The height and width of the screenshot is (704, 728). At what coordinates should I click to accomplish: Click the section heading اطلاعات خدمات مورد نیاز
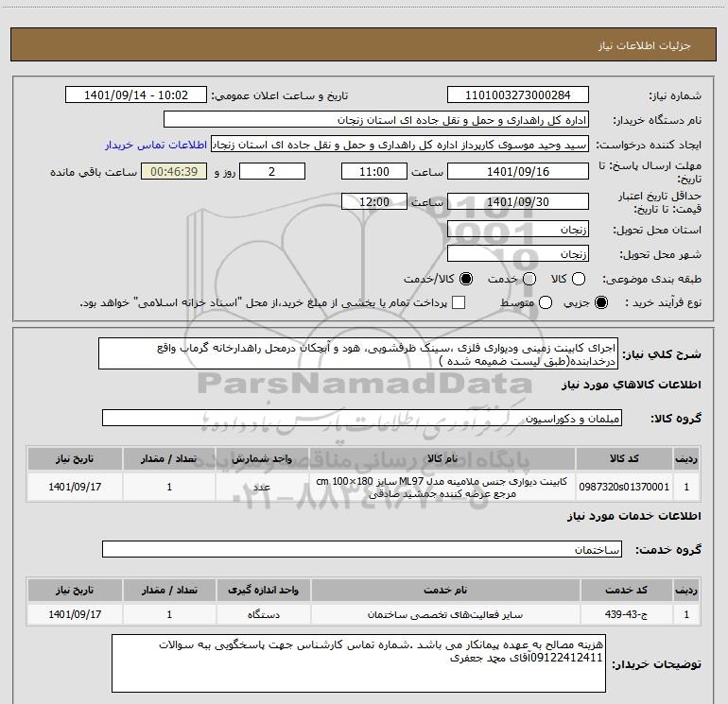(633, 516)
